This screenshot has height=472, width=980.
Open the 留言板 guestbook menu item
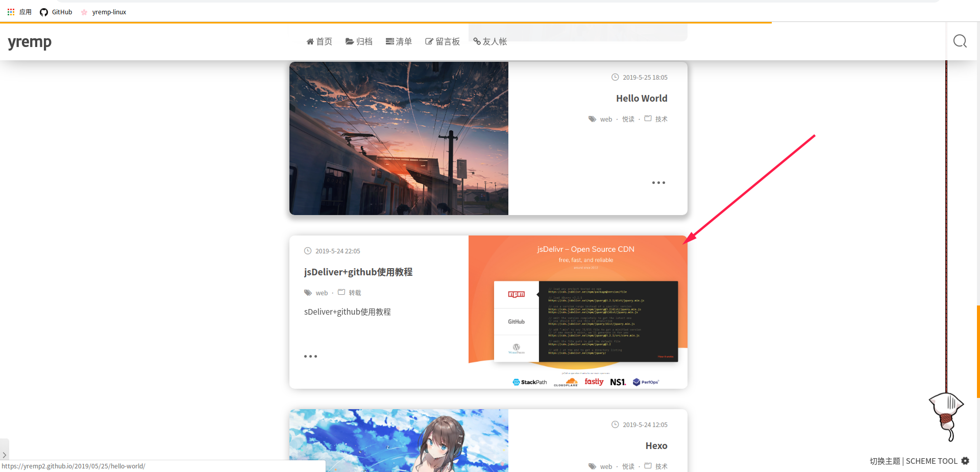coord(443,41)
